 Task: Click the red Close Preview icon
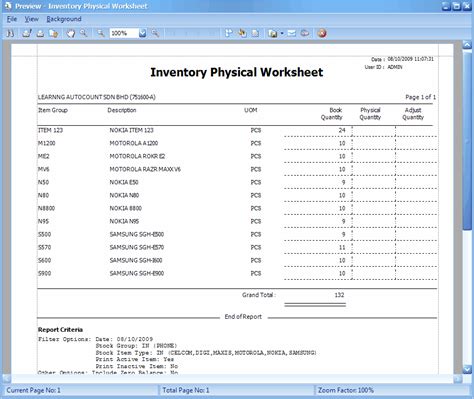322,33
